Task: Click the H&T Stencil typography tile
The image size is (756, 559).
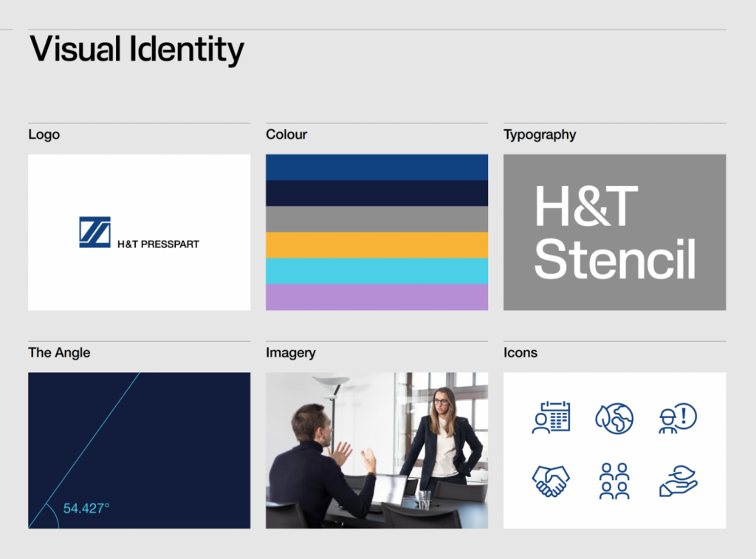Action: (x=615, y=232)
